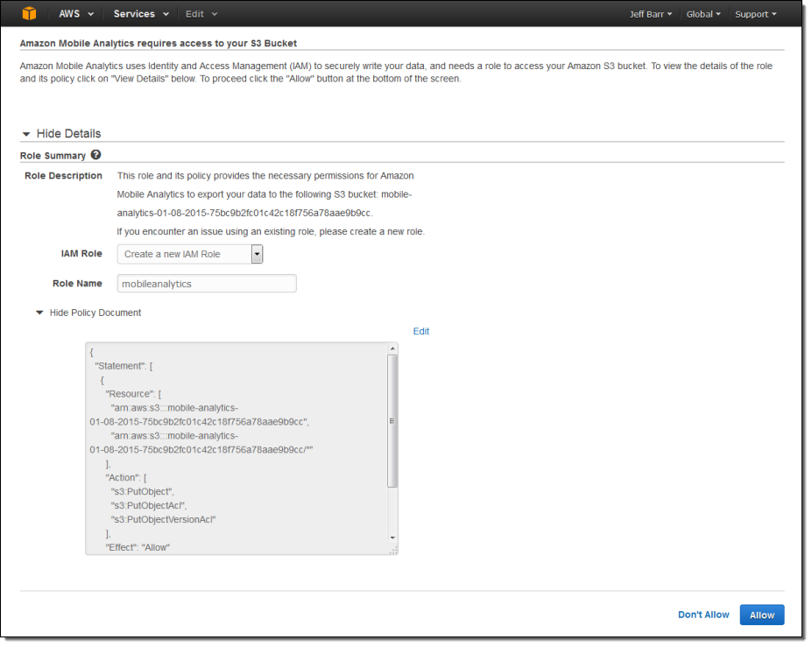Click the policy document scroll down arrow

tap(392, 538)
